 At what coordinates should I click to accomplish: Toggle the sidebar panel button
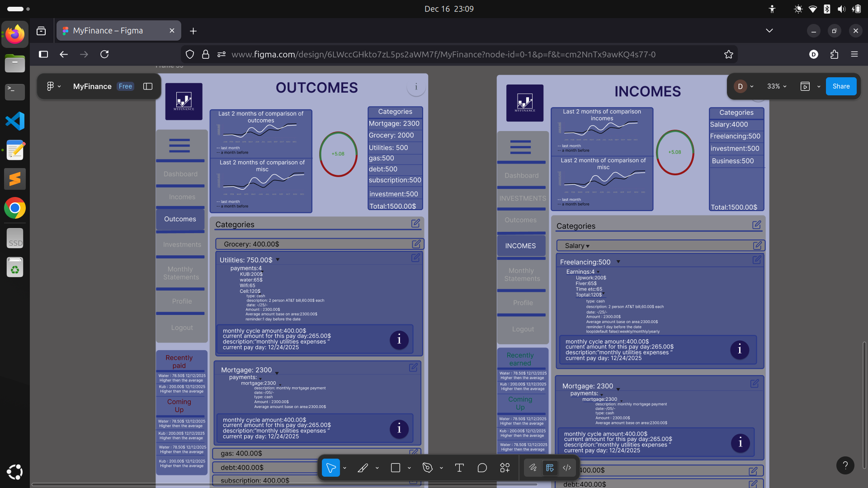point(148,86)
